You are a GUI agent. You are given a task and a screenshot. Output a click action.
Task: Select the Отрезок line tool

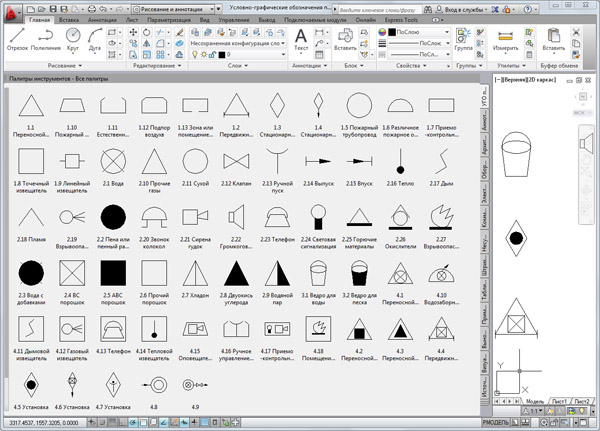coord(17,37)
